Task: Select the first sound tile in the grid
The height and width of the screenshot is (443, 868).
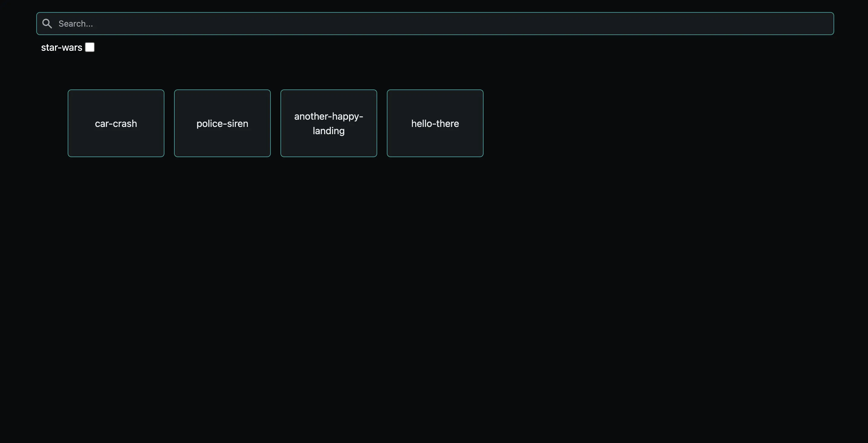Action: coord(115,123)
